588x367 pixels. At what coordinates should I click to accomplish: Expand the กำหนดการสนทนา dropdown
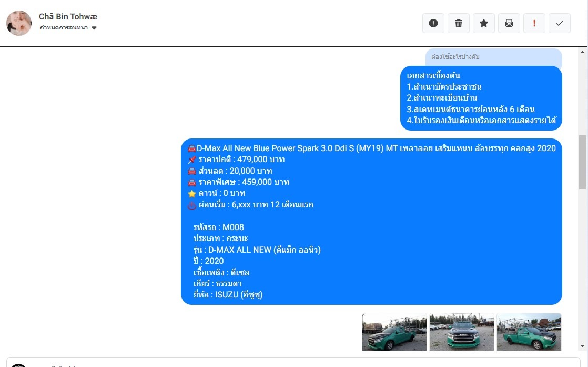click(68, 28)
